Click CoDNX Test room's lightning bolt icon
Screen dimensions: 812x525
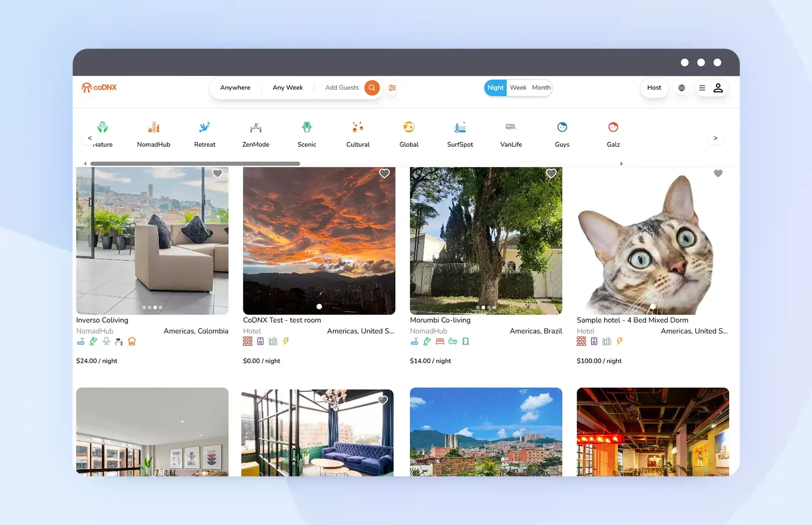tap(286, 342)
